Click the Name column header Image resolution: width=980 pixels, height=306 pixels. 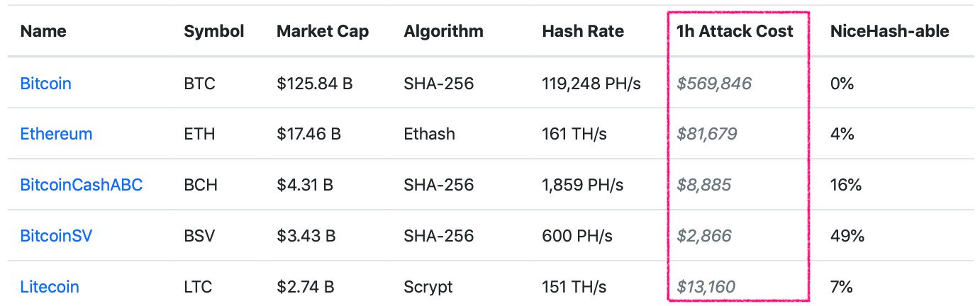click(x=43, y=31)
